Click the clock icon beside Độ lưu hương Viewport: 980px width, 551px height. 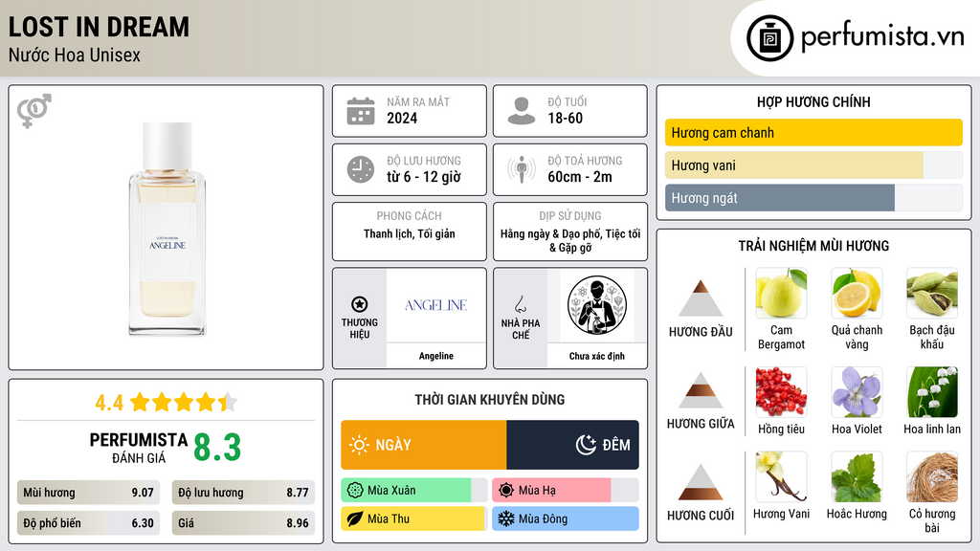click(x=361, y=169)
